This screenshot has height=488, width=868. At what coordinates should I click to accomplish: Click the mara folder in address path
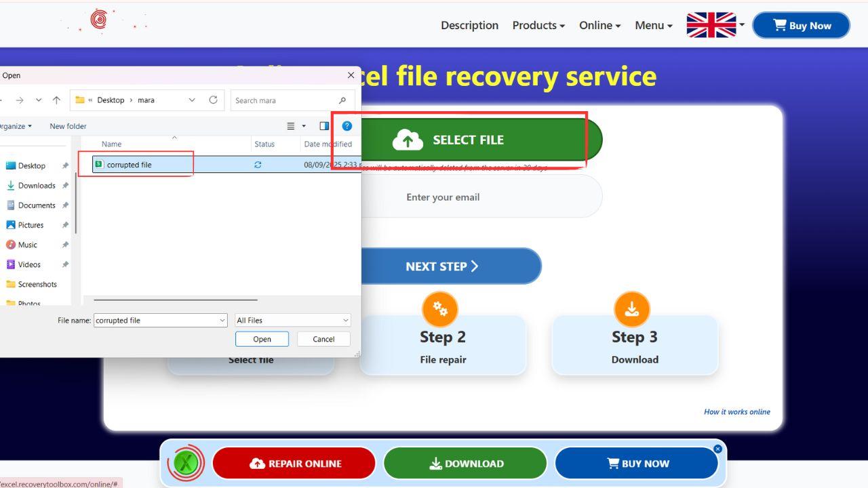[146, 100]
